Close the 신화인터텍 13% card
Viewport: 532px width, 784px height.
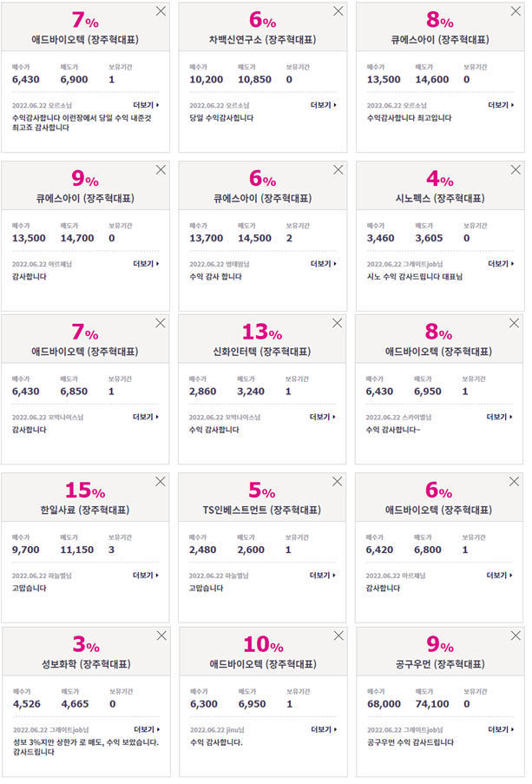pyautogui.click(x=338, y=323)
